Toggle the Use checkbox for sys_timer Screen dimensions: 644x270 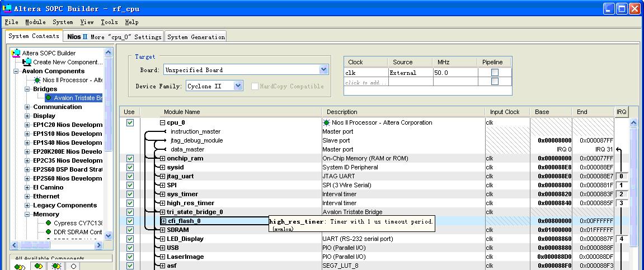130,194
